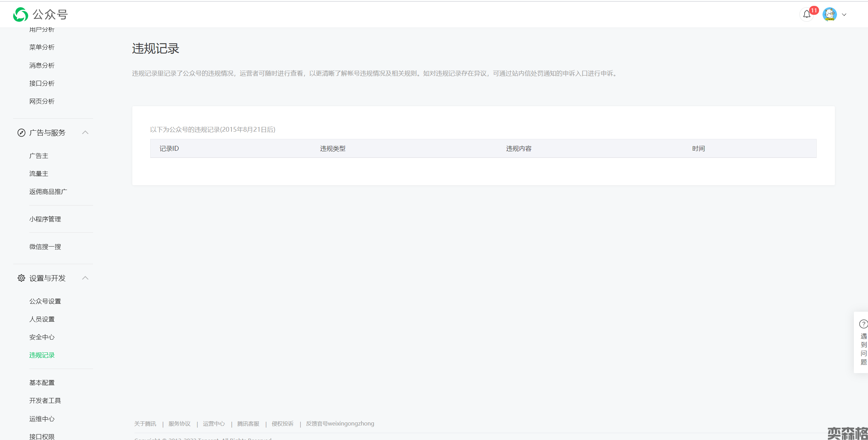Viewport: 868px width, 440px height.
Task: Collapse the 设置与开发 section chevron
Action: coord(85,278)
